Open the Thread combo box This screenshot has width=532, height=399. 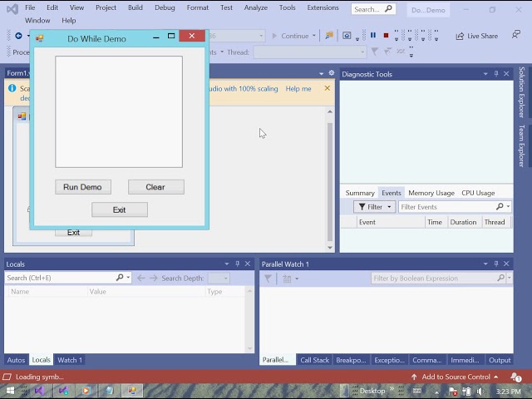pos(310,52)
